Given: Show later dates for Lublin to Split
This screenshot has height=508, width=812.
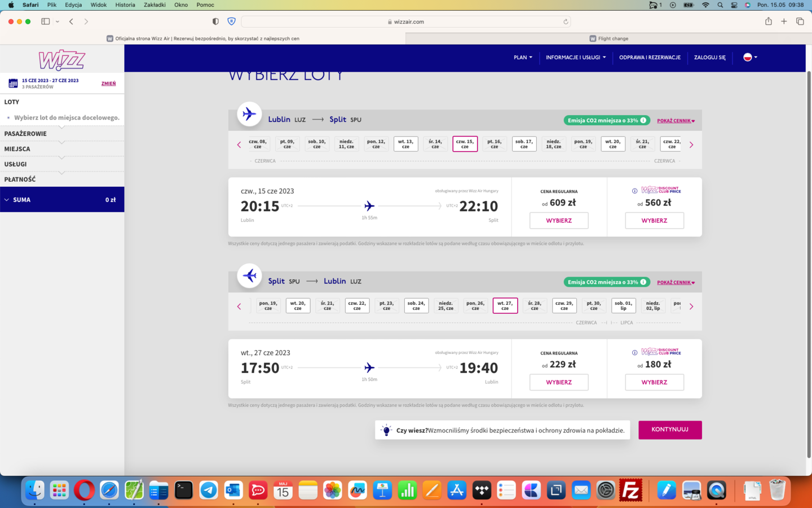Looking at the screenshot, I should tap(691, 145).
